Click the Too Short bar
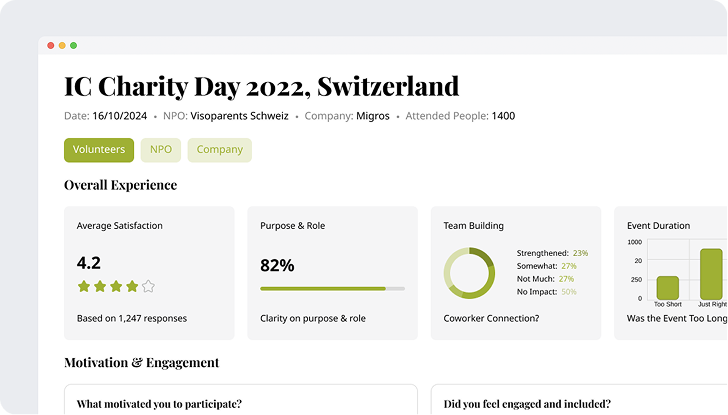Viewport: 728px width, 415px height. coord(667,286)
